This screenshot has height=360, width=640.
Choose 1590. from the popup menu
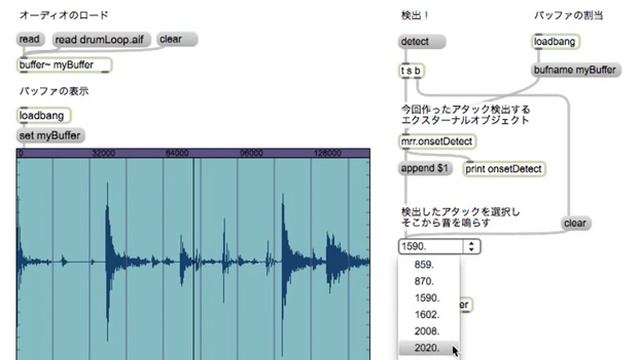429,298
